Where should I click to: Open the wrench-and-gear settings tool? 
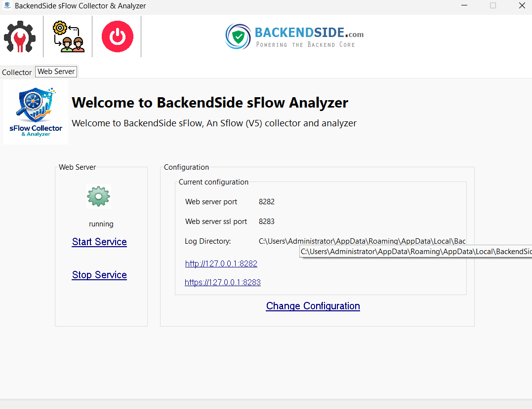point(20,37)
